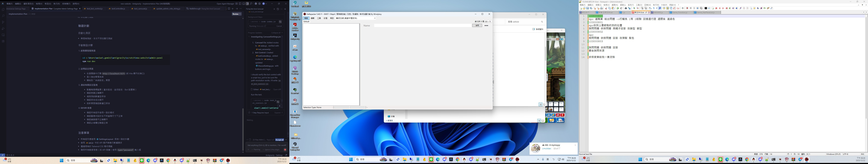This screenshot has height=164, width=868.
Task: Click Notepad++ Find binoculars icon
Action: click(626, 8)
